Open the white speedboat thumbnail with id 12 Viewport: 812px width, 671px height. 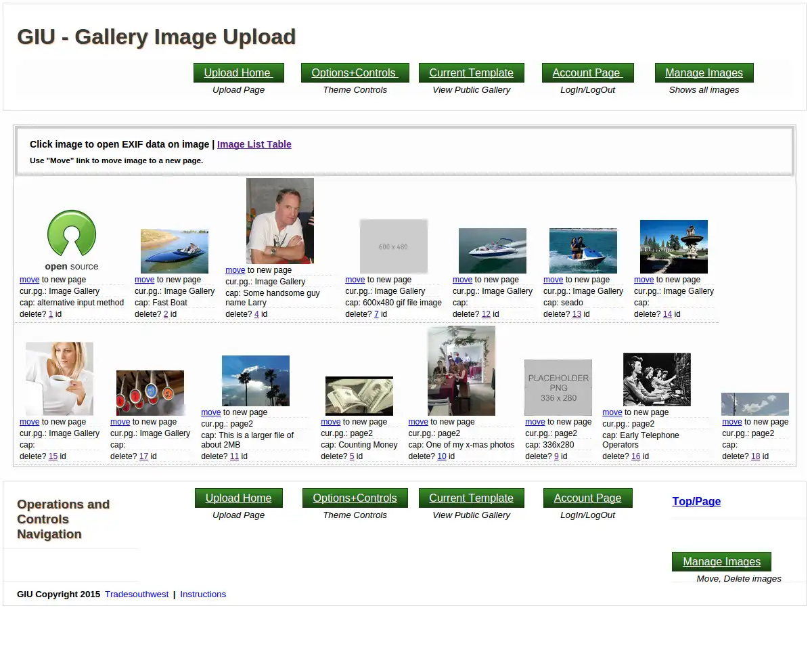pos(493,251)
